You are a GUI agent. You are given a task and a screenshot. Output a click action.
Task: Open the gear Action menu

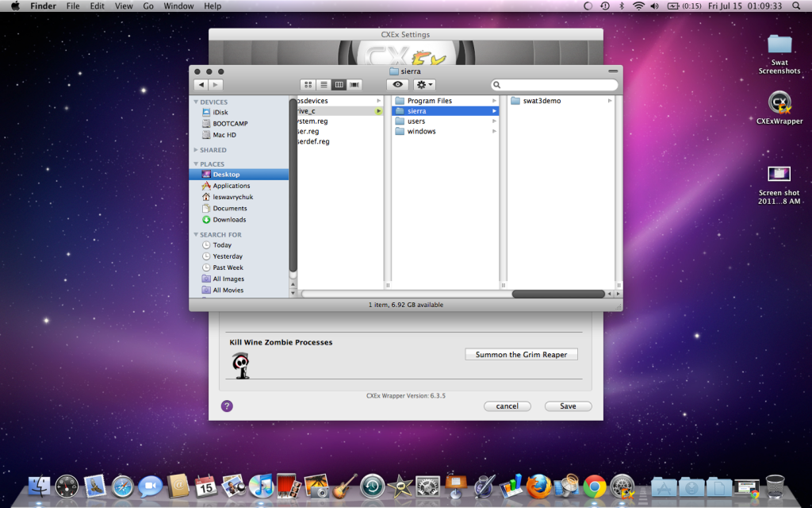pyautogui.click(x=424, y=84)
